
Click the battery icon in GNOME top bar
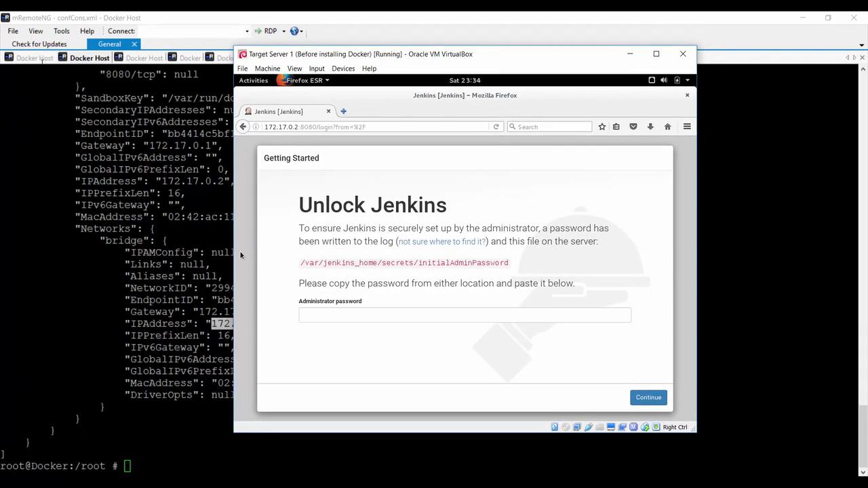pyautogui.click(x=677, y=81)
